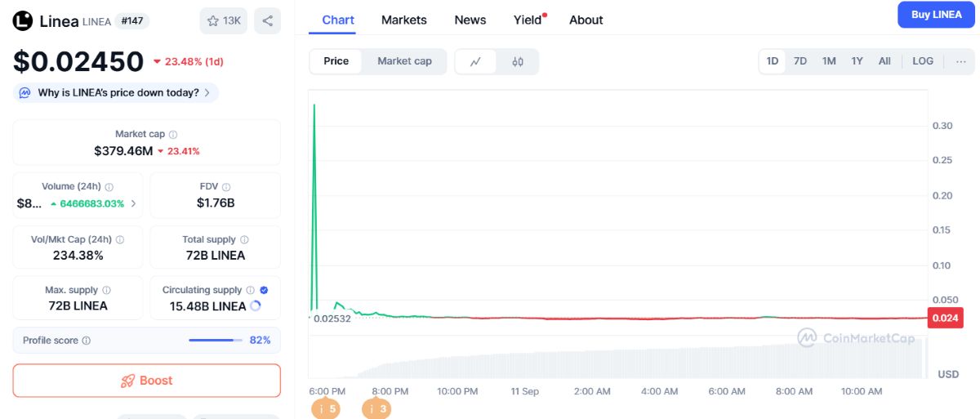Select the line chart type icon
This screenshot has width=980, height=419.
point(475,61)
